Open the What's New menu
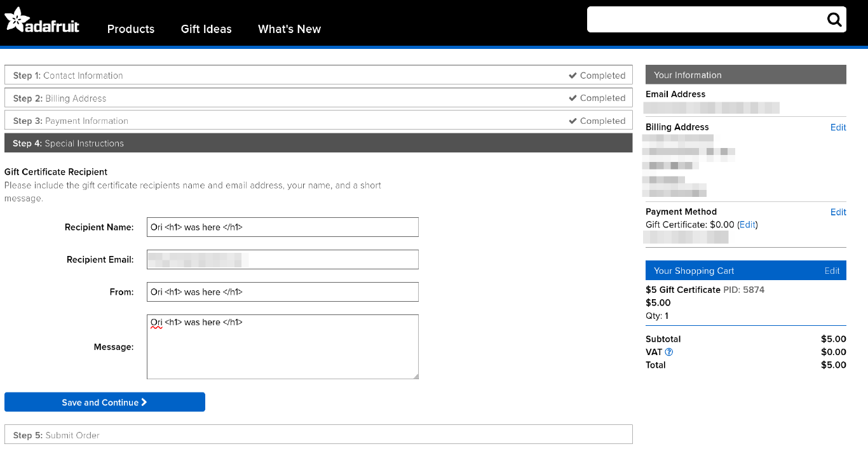This screenshot has height=451, width=868. point(289,29)
